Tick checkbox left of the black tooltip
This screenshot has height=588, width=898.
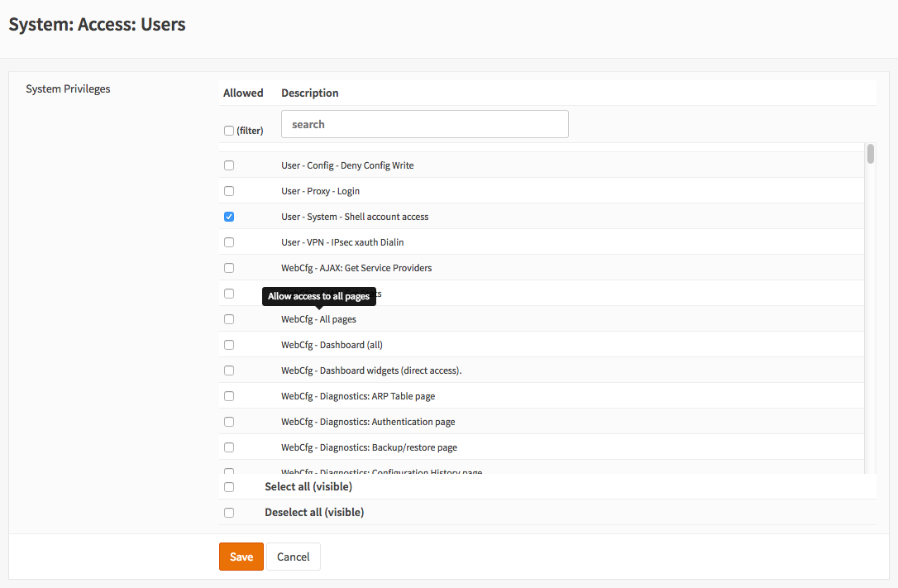click(229, 294)
